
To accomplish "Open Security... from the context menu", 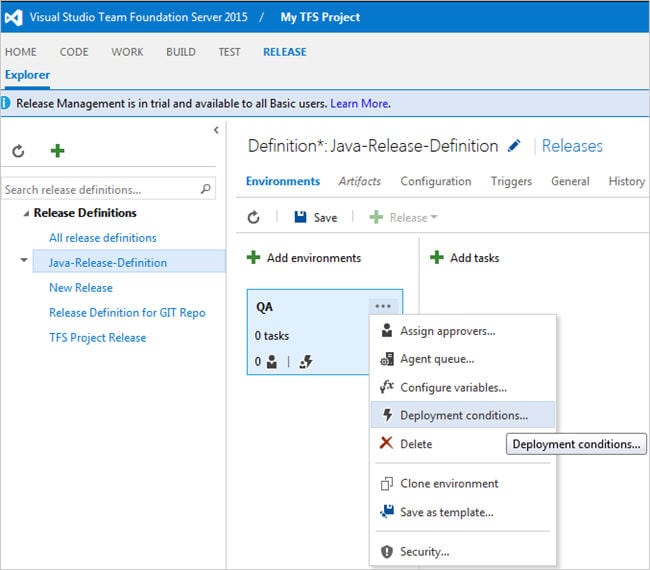I will pos(463,551).
